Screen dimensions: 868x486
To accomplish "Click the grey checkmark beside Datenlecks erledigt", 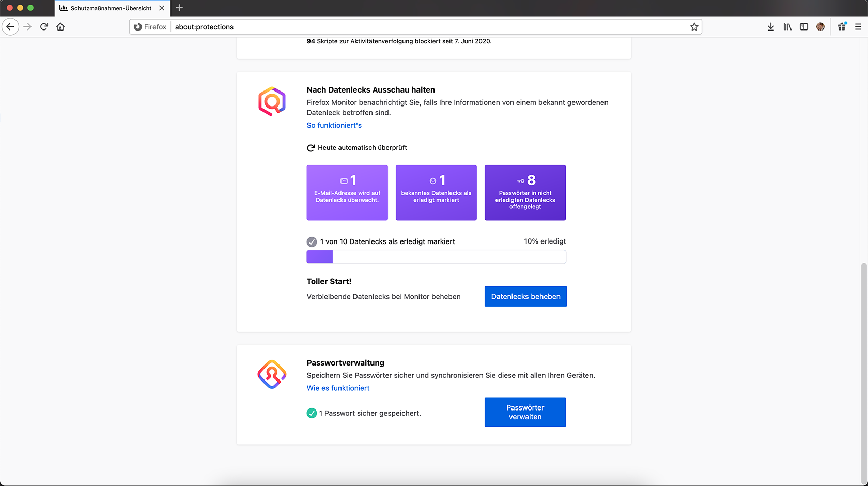I will 312,241.
